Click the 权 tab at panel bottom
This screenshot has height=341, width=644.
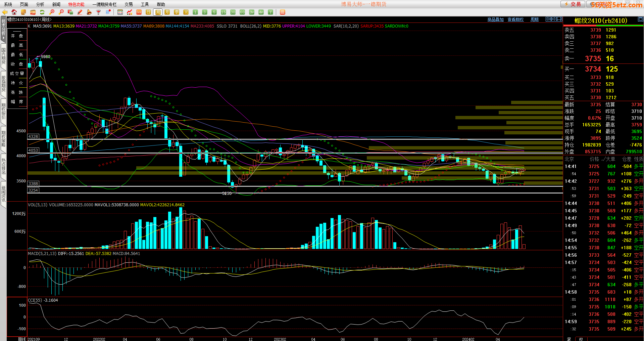click(x=581, y=339)
